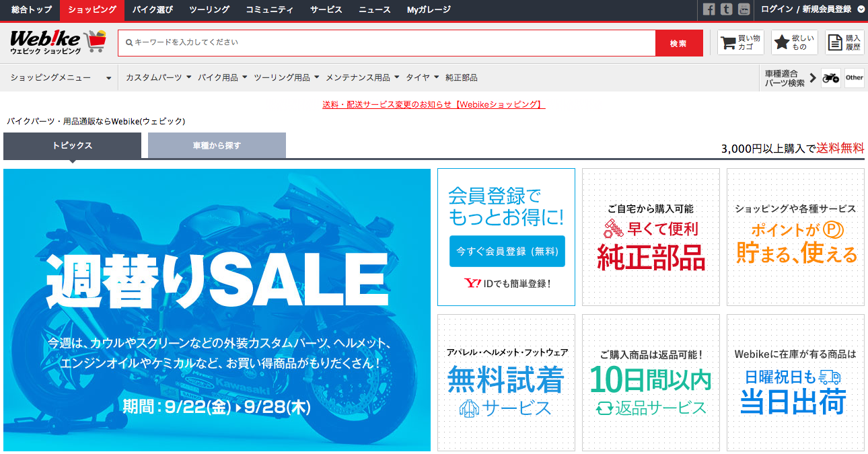The height and width of the screenshot is (454, 868).
Task: Open the ポイントが貯まる、使える card
Action: pyautogui.click(x=795, y=237)
